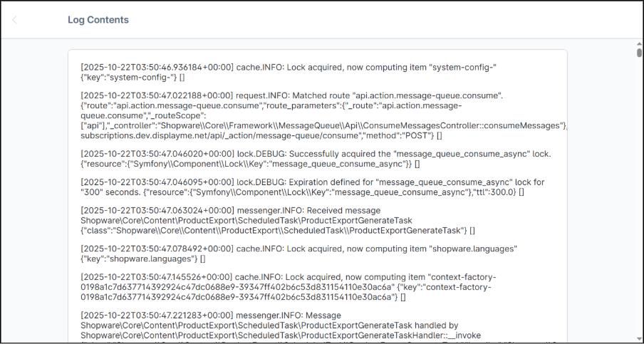Click the Log Contents heading

tap(98, 20)
